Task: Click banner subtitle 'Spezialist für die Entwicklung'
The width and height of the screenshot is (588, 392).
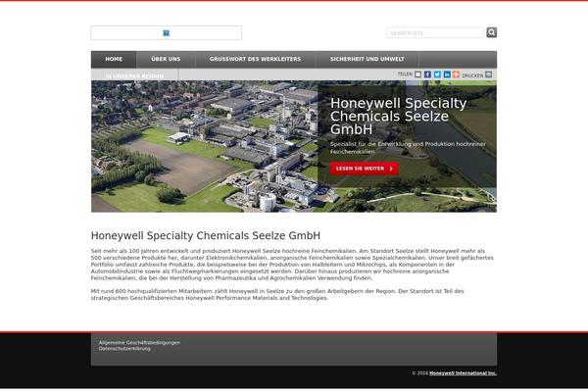Action: 408,148
